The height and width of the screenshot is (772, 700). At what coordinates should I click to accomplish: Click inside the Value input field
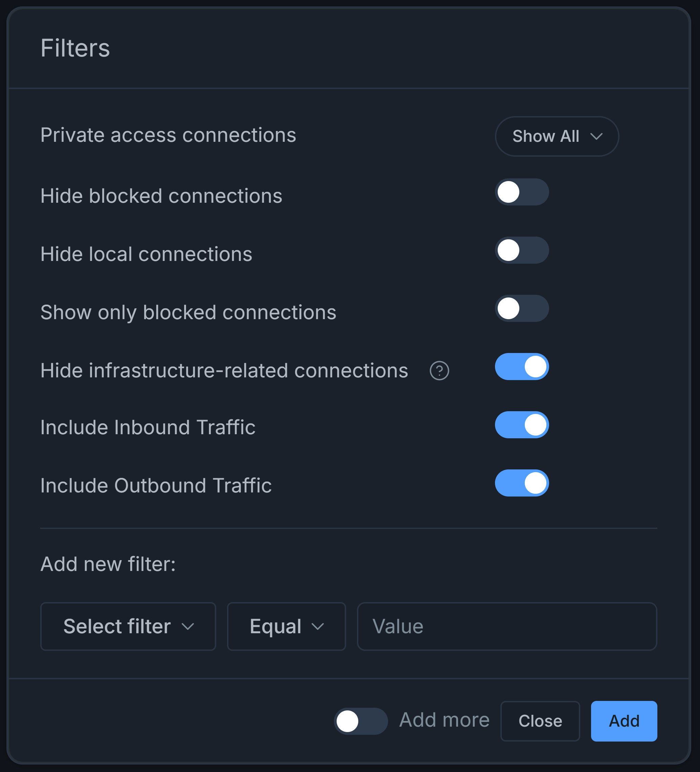pyautogui.click(x=507, y=626)
